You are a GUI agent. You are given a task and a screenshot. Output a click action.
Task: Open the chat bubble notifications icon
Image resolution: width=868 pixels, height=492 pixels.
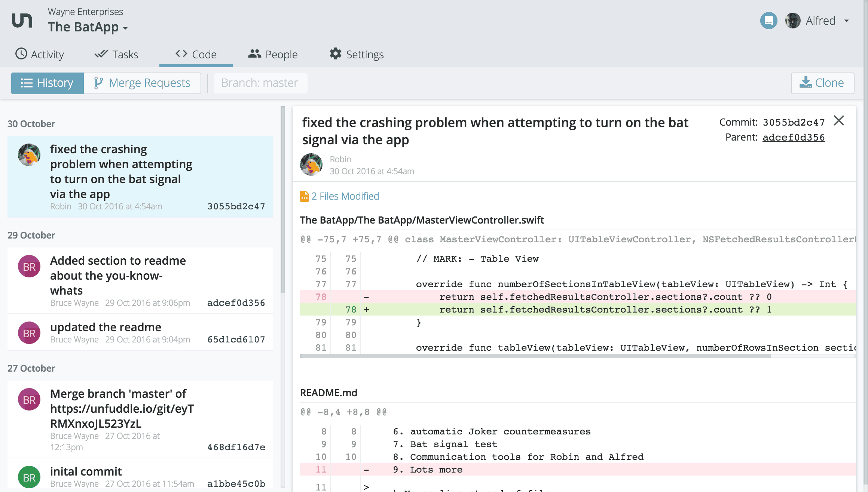point(768,21)
